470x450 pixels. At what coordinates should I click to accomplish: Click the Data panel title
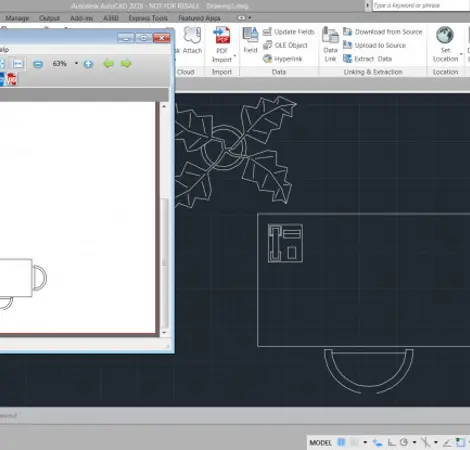pyautogui.click(x=279, y=72)
